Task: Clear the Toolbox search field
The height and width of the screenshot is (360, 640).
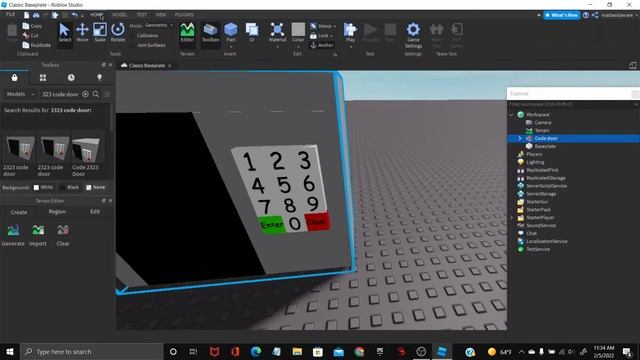Action: point(85,94)
